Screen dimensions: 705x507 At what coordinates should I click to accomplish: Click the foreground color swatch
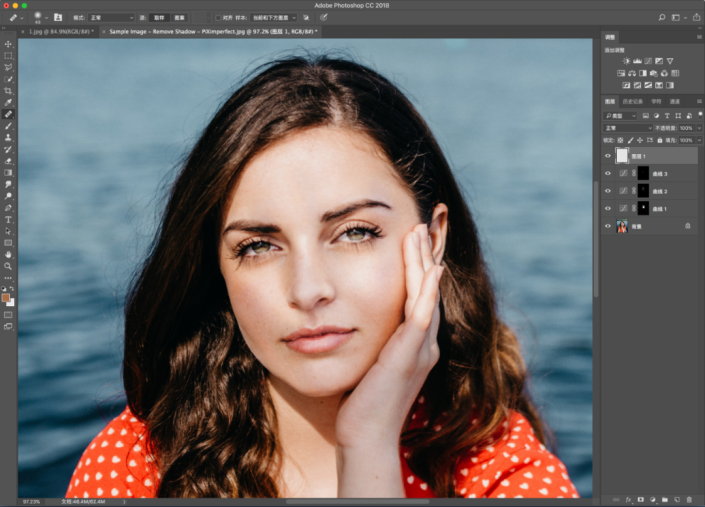click(6, 297)
